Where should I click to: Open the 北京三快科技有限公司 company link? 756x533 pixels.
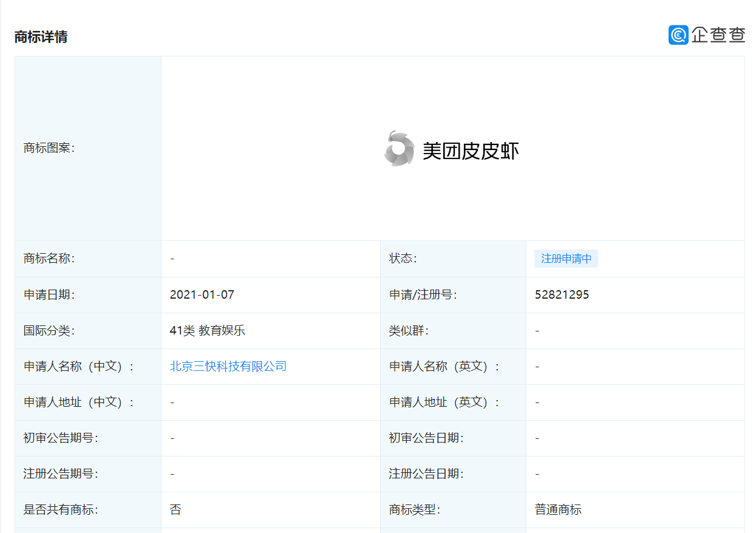[228, 366]
